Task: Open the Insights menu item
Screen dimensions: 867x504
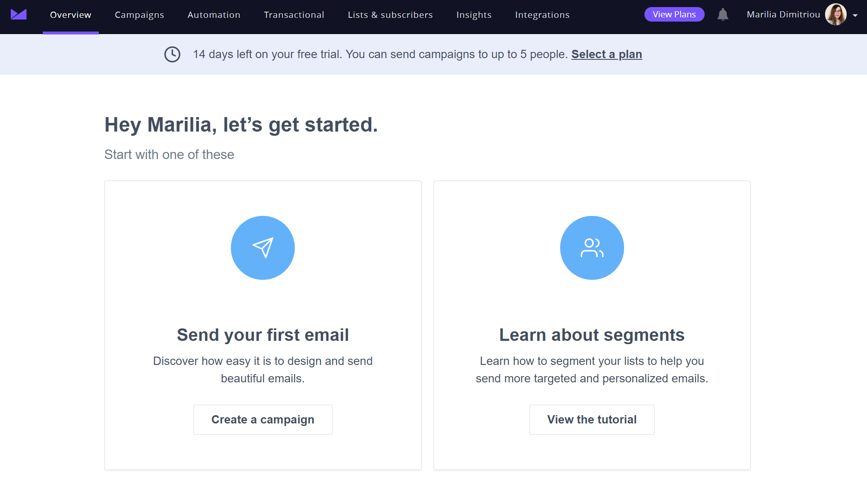Action: (474, 15)
